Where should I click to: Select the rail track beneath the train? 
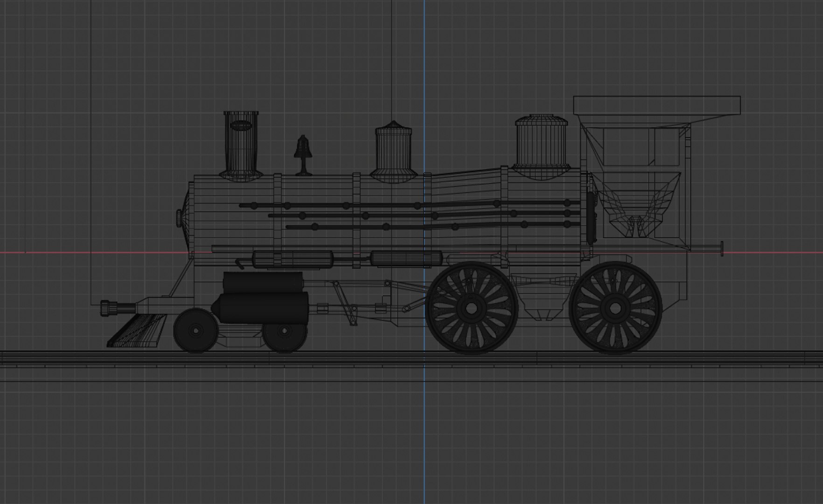point(411,358)
